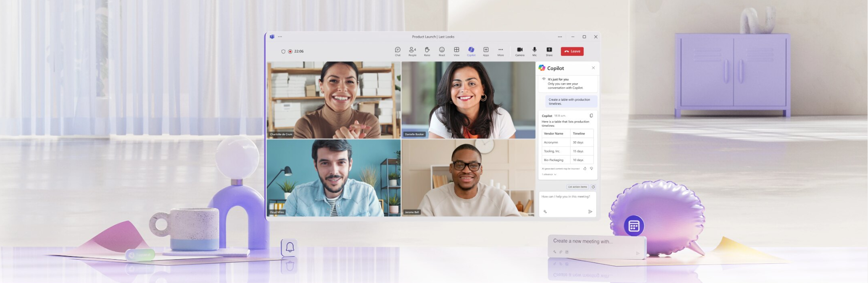Give thumbs down to Copilot response

pos(591,169)
